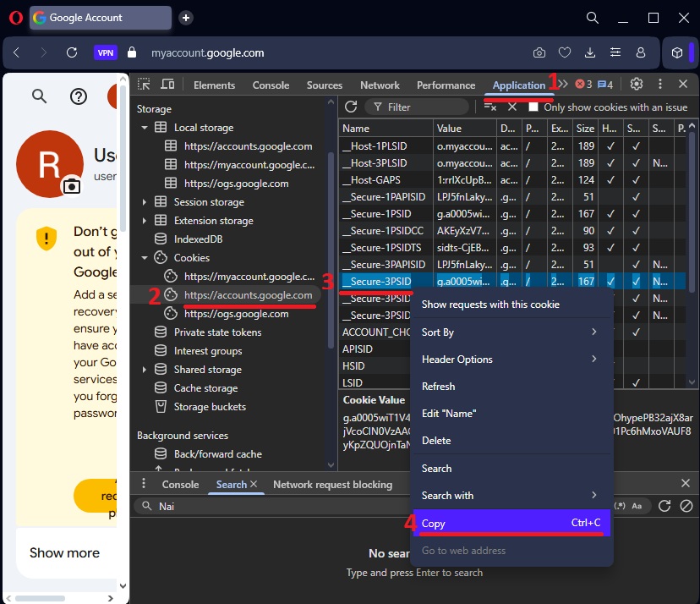Click the clear all cookies icon
The image size is (700, 604).
click(x=489, y=107)
